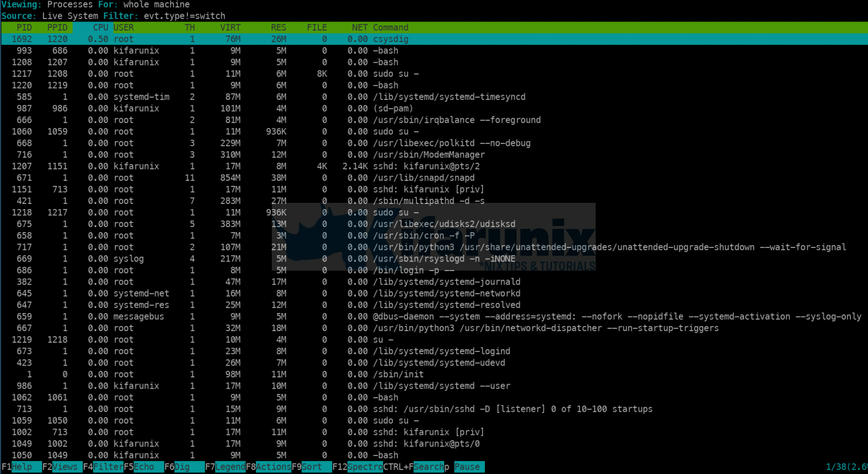
Task: Click the /sbin/init process row
Action: pos(434,375)
